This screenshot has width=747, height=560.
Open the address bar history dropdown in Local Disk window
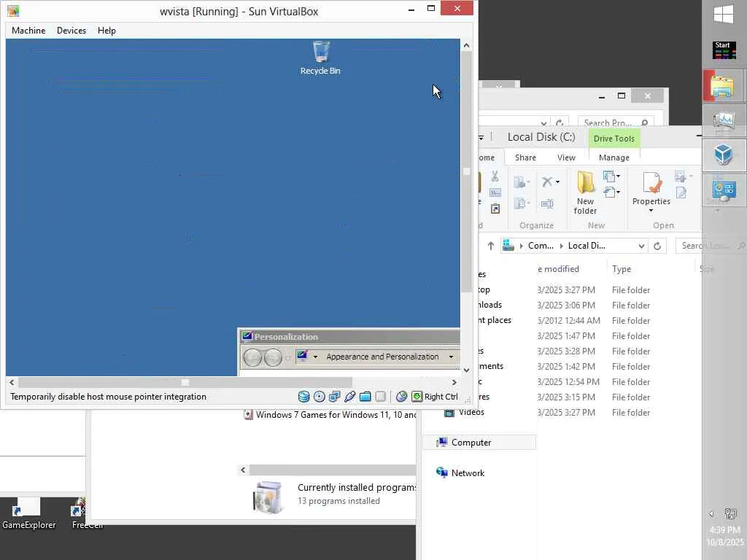(641, 246)
